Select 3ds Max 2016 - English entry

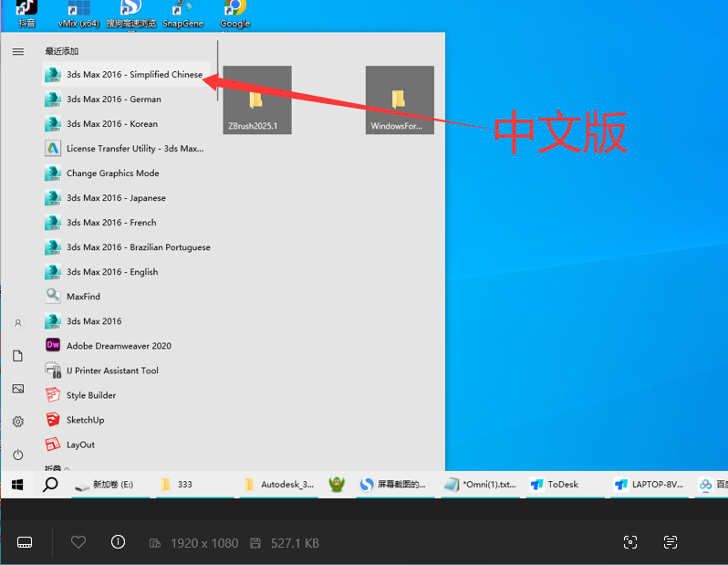(x=111, y=272)
